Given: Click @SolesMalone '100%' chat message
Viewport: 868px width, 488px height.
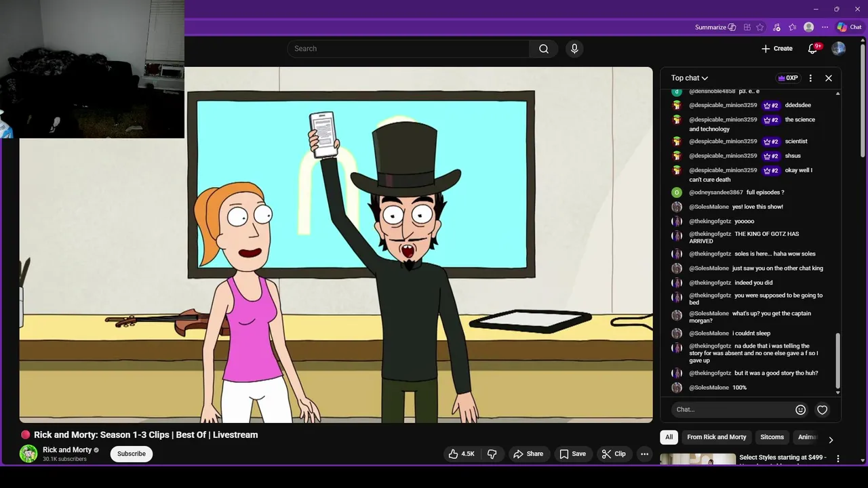Looking at the screenshot, I should coord(739,388).
